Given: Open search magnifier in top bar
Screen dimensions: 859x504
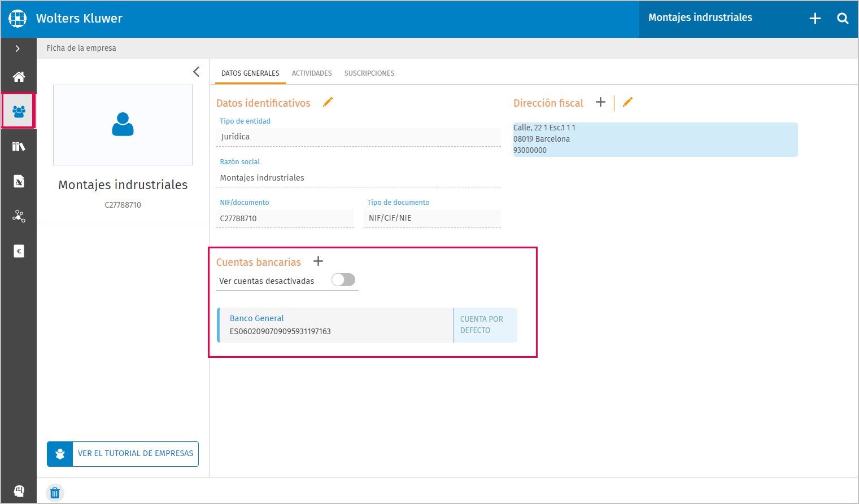Looking at the screenshot, I should (843, 19).
